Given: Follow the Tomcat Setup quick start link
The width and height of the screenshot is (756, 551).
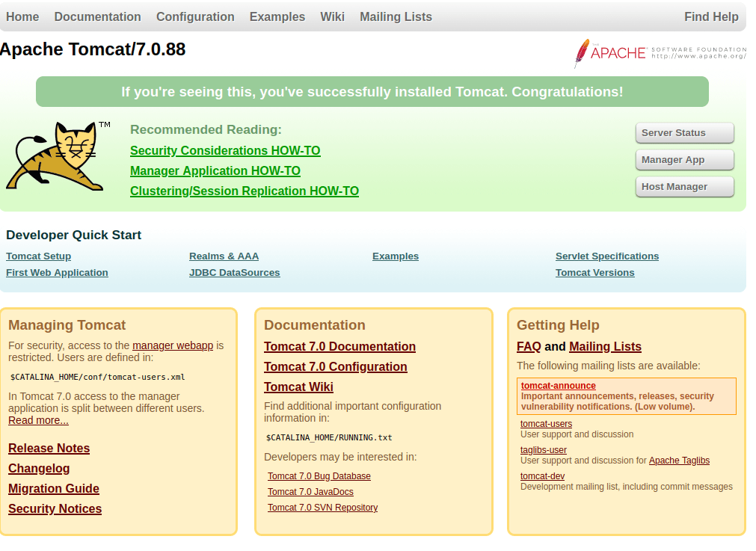Looking at the screenshot, I should (39, 256).
